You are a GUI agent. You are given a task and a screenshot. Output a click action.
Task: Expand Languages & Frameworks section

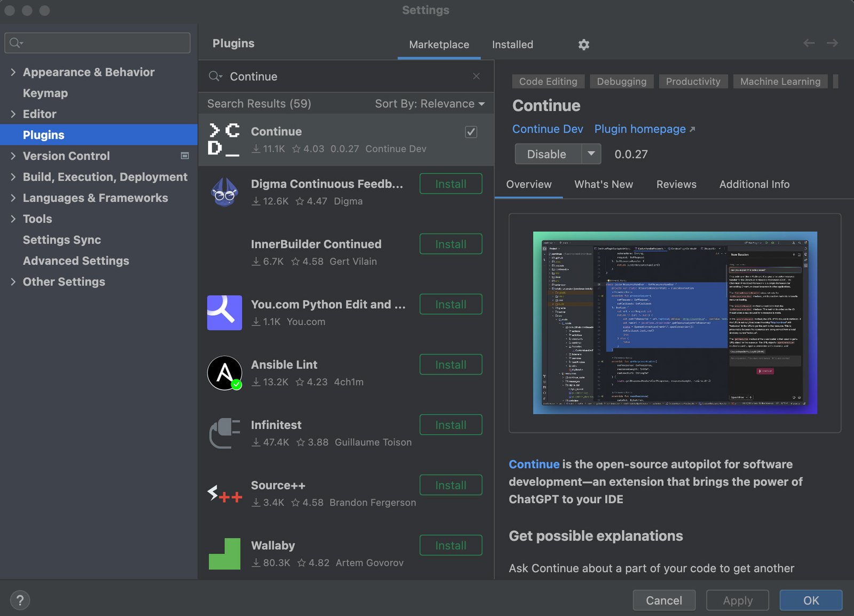[x=13, y=198]
